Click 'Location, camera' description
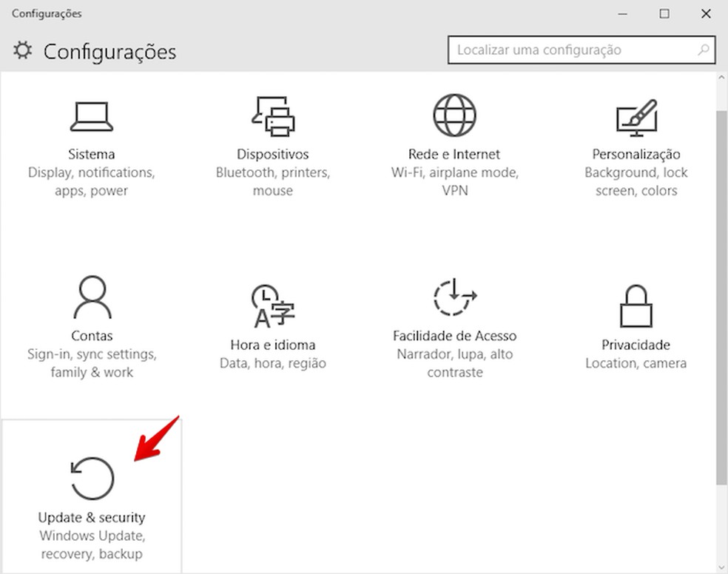Viewport: 728px width, 574px height. coord(636,363)
